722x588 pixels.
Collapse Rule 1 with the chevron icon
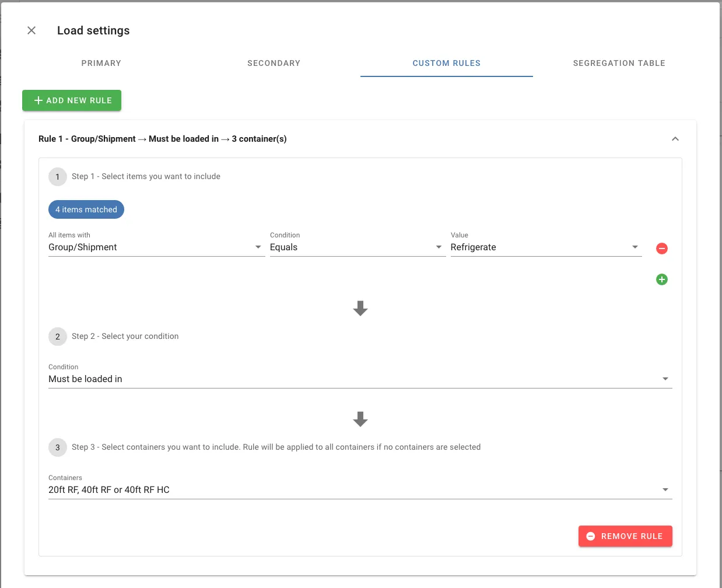point(675,139)
